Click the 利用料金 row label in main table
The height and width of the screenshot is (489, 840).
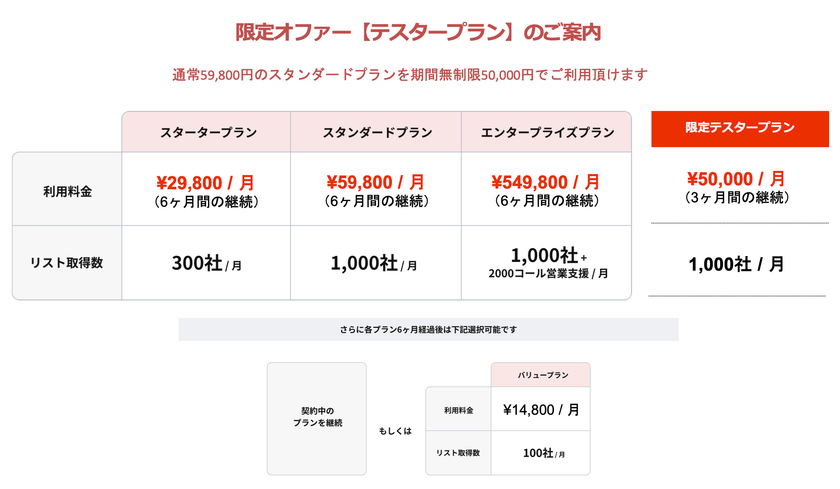point(67,190)
